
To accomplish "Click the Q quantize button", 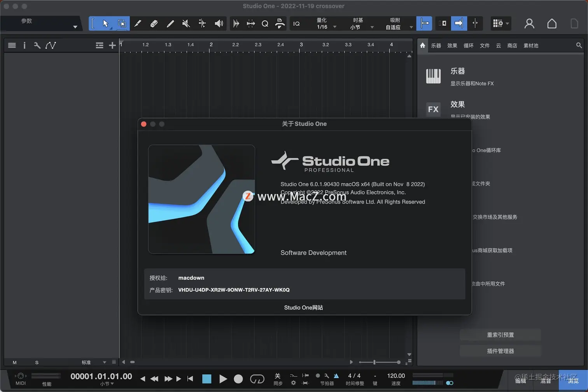I will (x=265, y=23).
